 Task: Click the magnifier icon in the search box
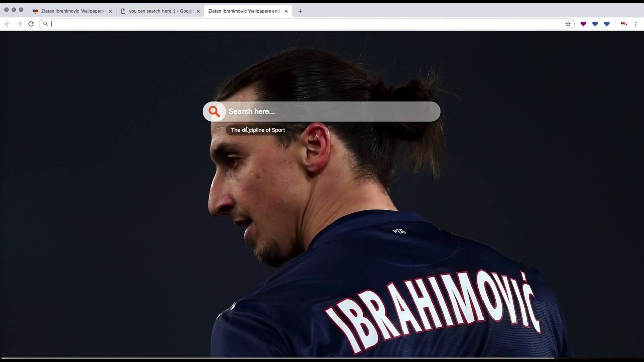click(214, 111)
